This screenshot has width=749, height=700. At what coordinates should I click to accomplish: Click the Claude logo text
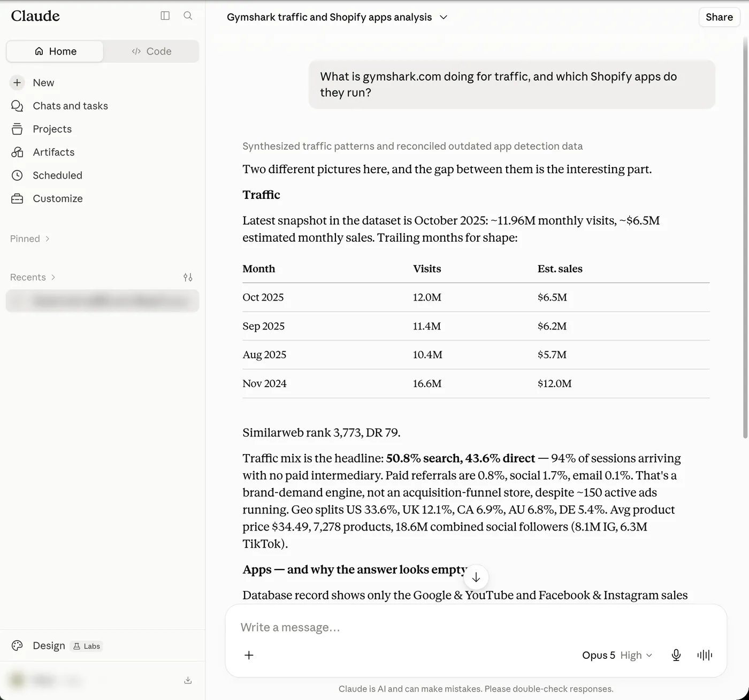pyautogui.click(x=35, y=16)
